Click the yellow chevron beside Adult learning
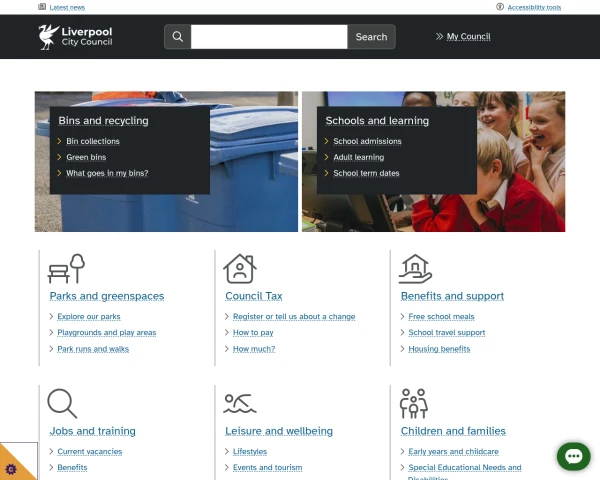 click(326, 157)
